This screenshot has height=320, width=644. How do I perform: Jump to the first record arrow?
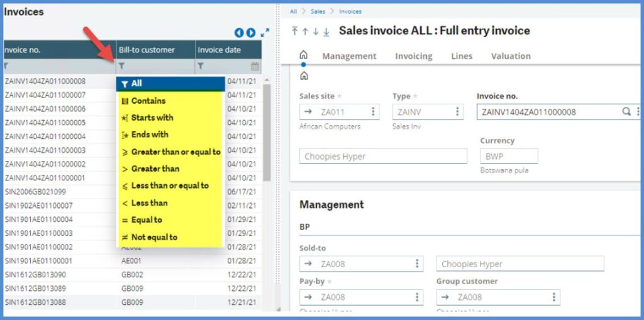[x=295, y=31]
